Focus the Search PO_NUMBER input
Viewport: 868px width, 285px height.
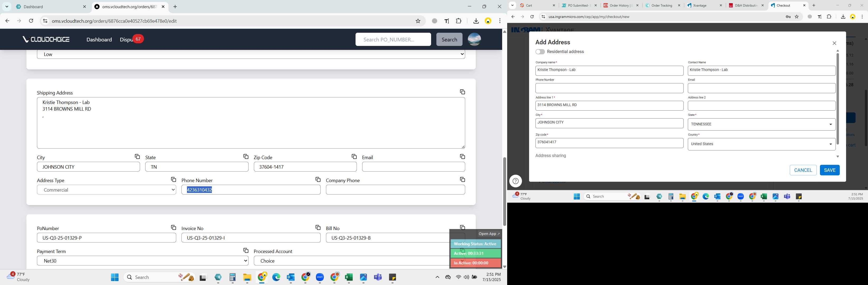click(x=393, y=39)
